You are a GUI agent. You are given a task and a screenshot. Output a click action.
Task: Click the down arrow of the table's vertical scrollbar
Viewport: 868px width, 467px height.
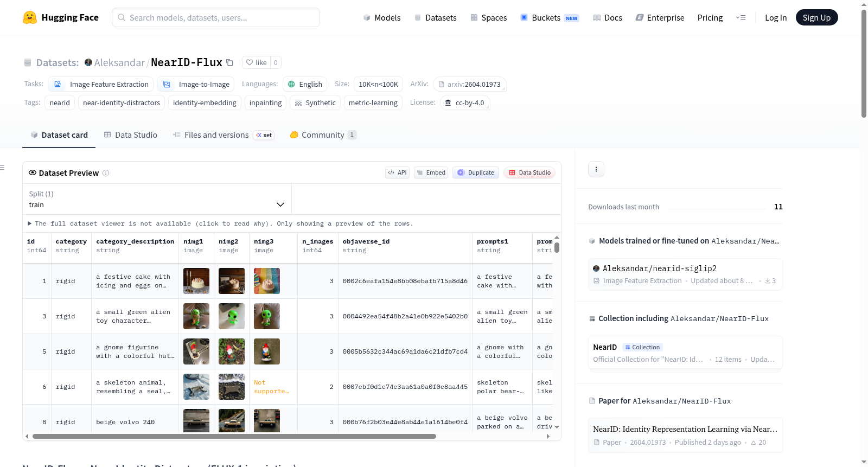tap(557, 427)
